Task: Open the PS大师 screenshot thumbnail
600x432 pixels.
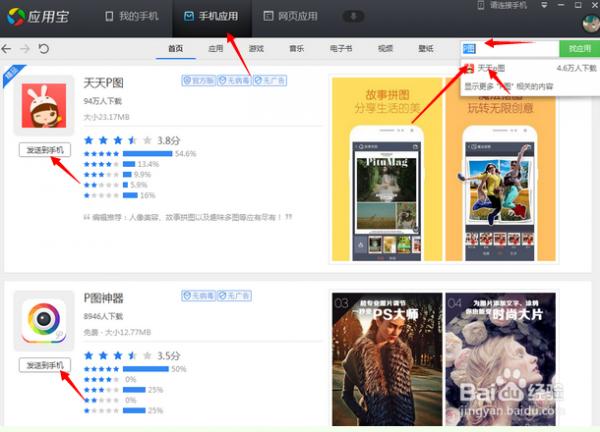Action: click(387, 359)
